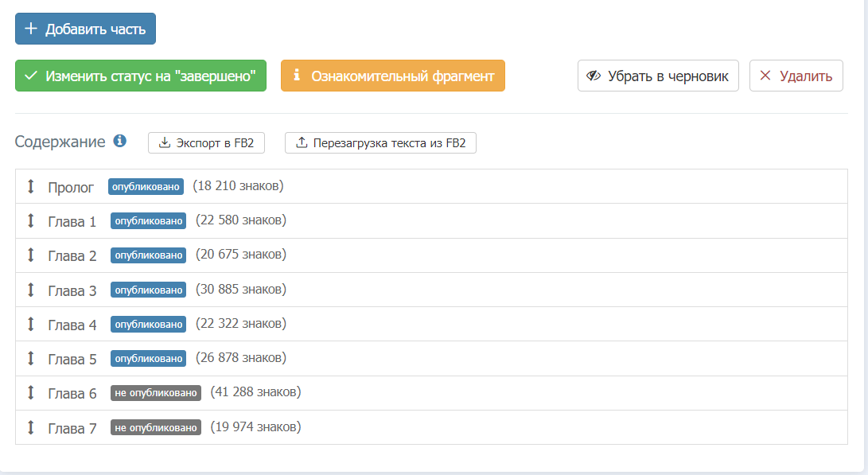Image resolution: width=868 pixels, height=475 pixels.
Task: Click the reorder arrow icon for Глава 7
Action: [x=31, y=427]
